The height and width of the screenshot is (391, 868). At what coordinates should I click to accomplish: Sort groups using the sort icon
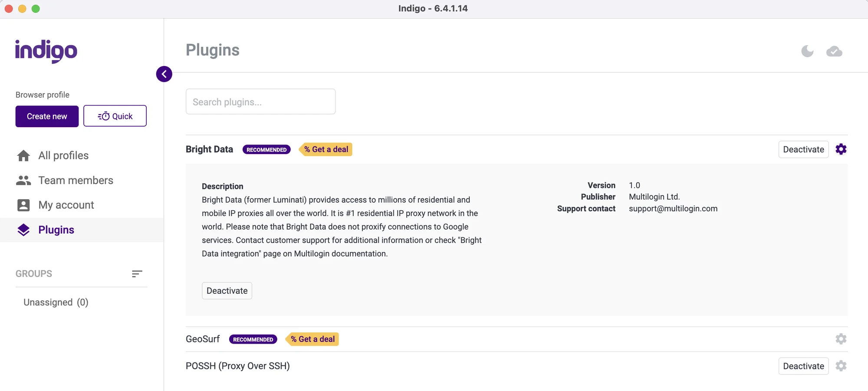coord(137,274)
